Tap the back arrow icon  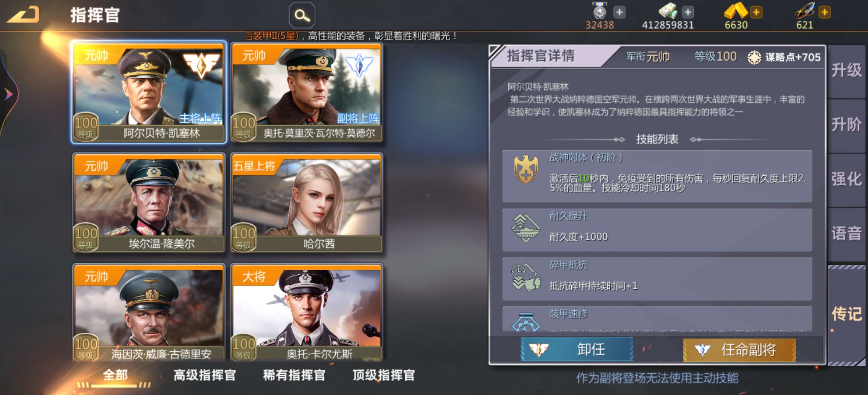22,15
